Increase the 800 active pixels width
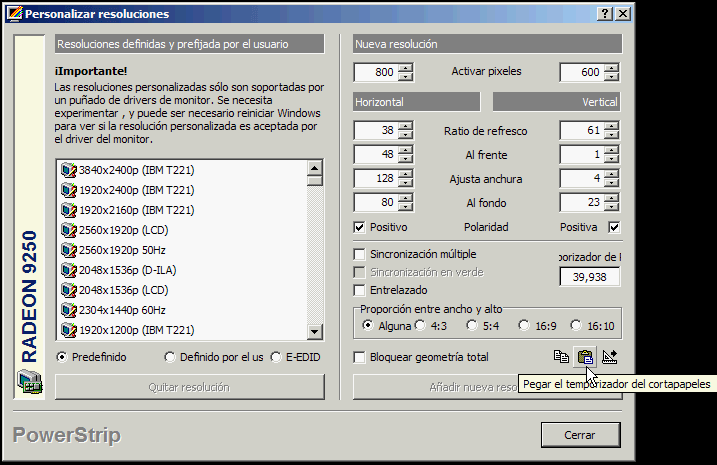This screenshot has height=465, width=717. 406,68
